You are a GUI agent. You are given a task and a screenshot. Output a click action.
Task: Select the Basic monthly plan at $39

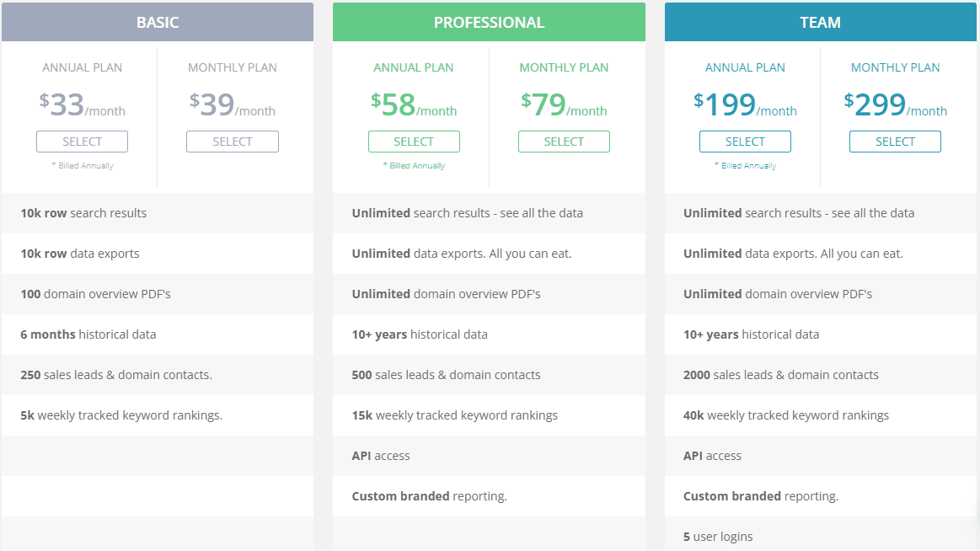tap(233, 142)
